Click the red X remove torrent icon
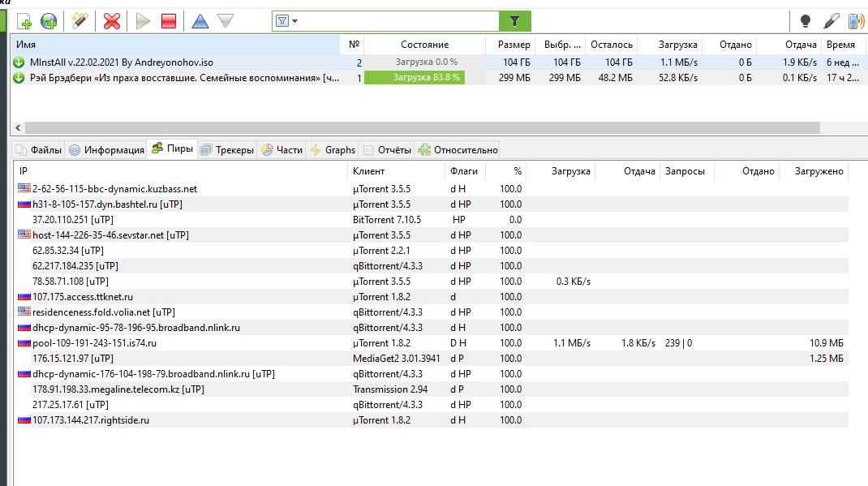868x486 pixels. (x=112, y=21)
